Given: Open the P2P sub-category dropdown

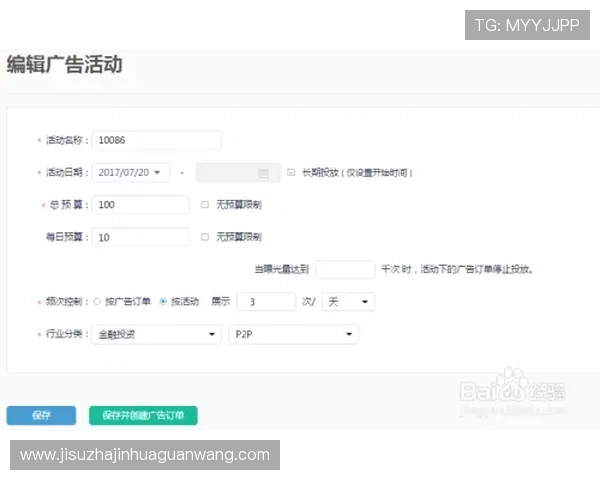Looking at the screenshot, I should [x=293, y=334].
